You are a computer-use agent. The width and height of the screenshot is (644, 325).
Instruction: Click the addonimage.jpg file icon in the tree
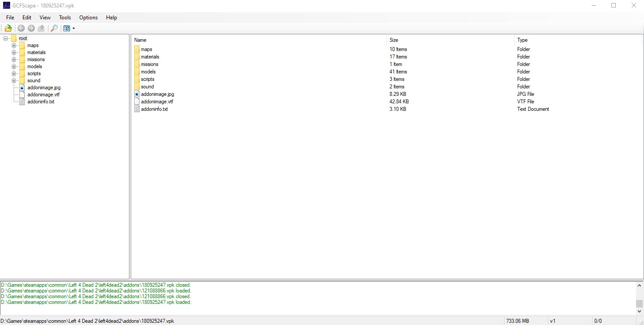point(22,88)
